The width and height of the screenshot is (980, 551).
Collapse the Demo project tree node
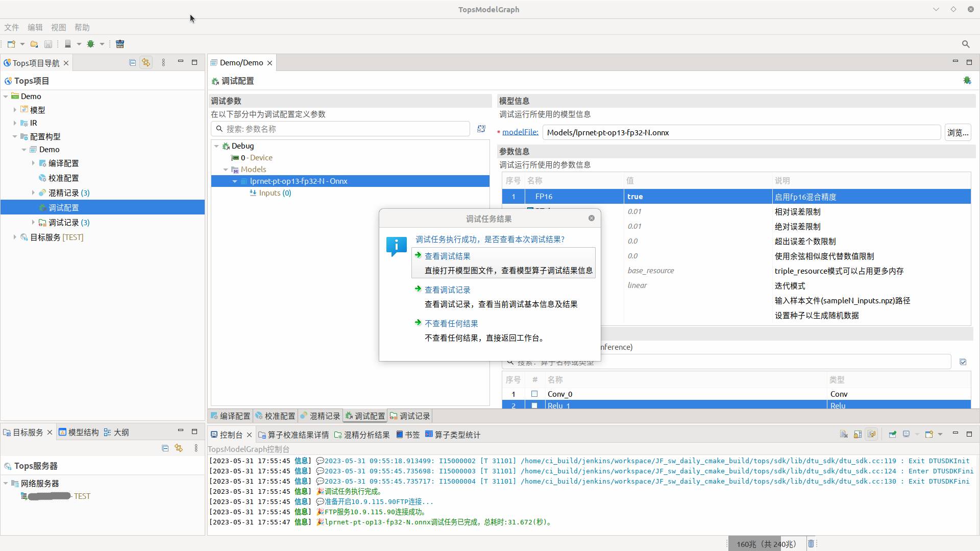(6, 96)
